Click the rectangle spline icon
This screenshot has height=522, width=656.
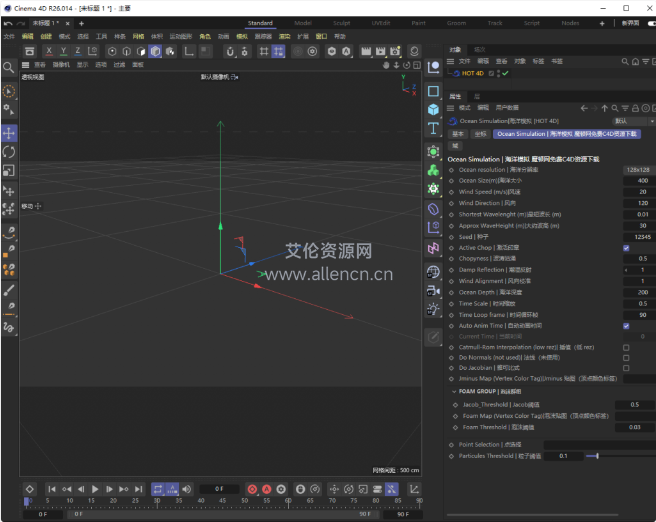433,91
